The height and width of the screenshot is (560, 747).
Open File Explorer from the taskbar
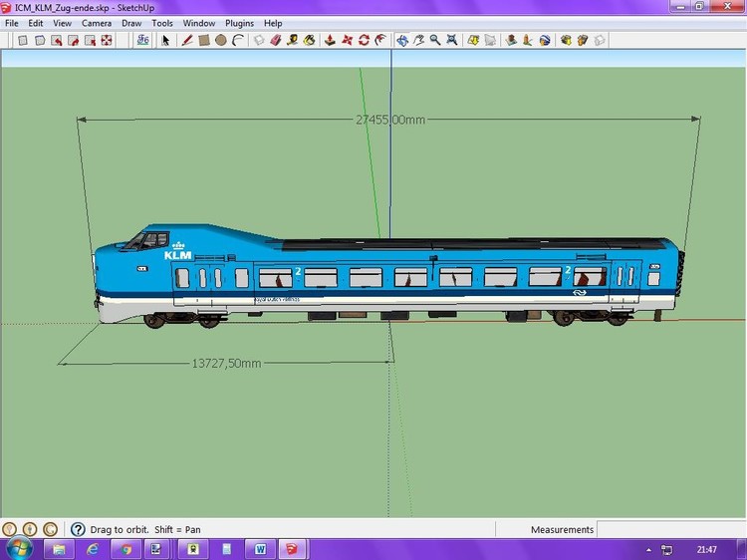pyautogui.click(x=59, y=549)
